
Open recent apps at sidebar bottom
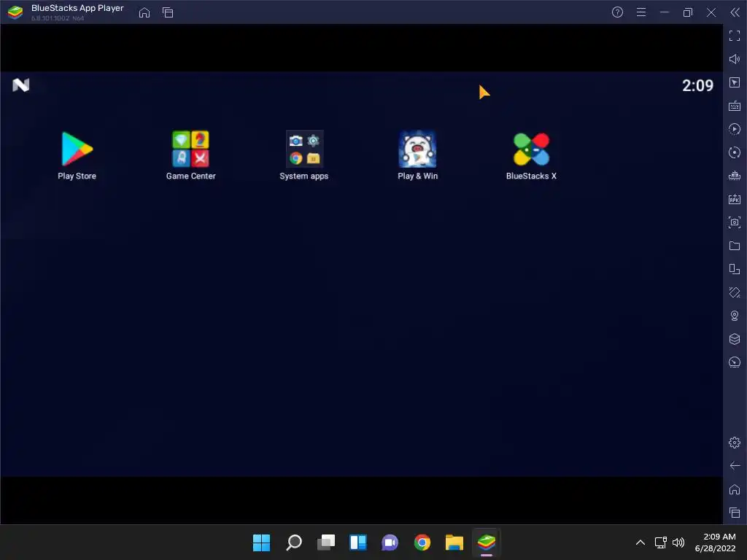pyautogui.click(x=735, y=513)
